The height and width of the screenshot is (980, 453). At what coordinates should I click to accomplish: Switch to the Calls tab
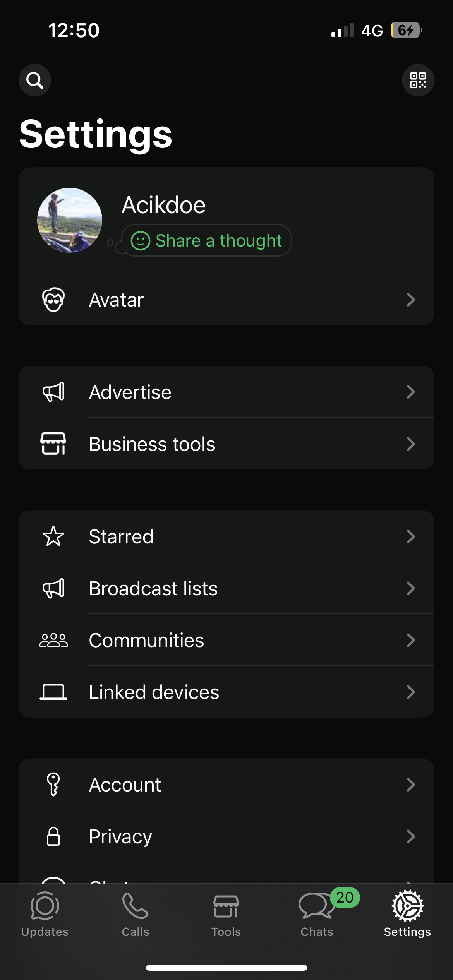136,914
